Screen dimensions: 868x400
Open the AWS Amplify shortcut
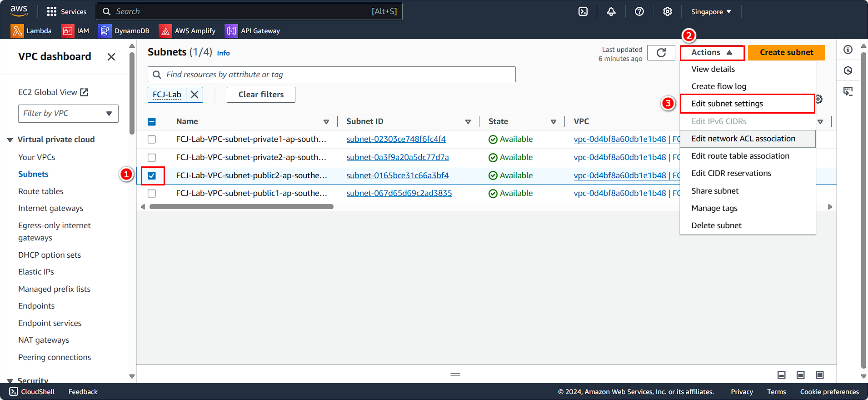(x=188, y=31)
